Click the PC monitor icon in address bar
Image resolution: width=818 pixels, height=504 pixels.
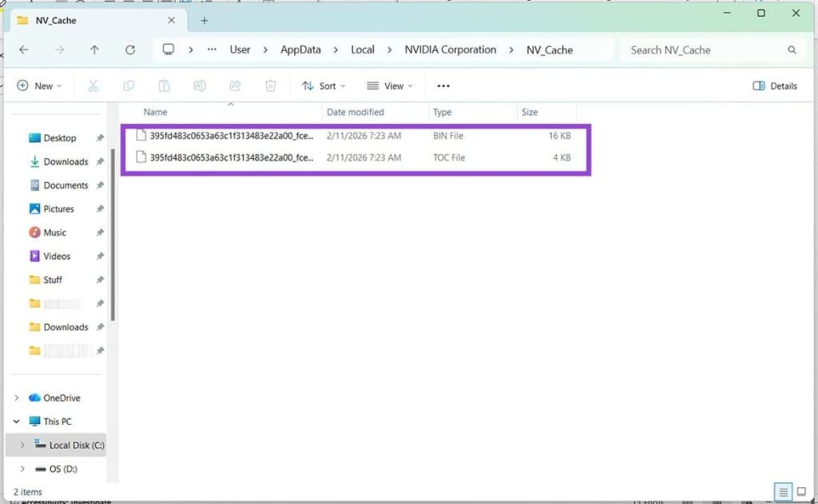click(x=168, y=50)
